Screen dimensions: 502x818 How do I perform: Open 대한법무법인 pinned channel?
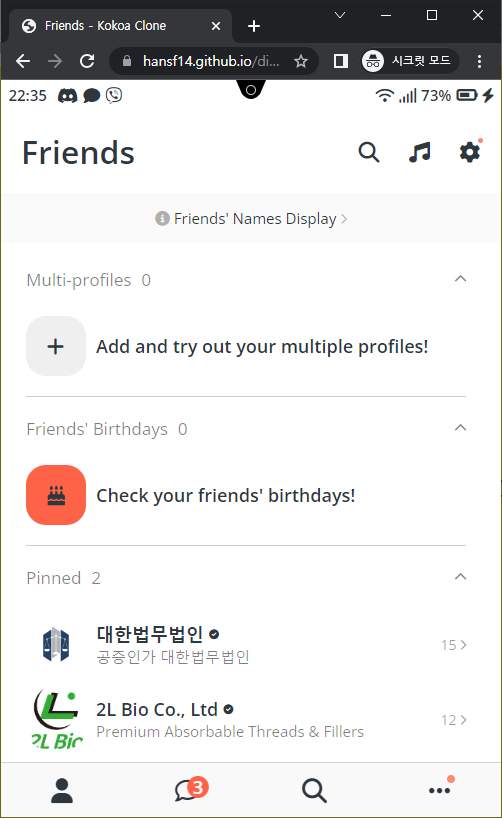[x=246, y=645]
